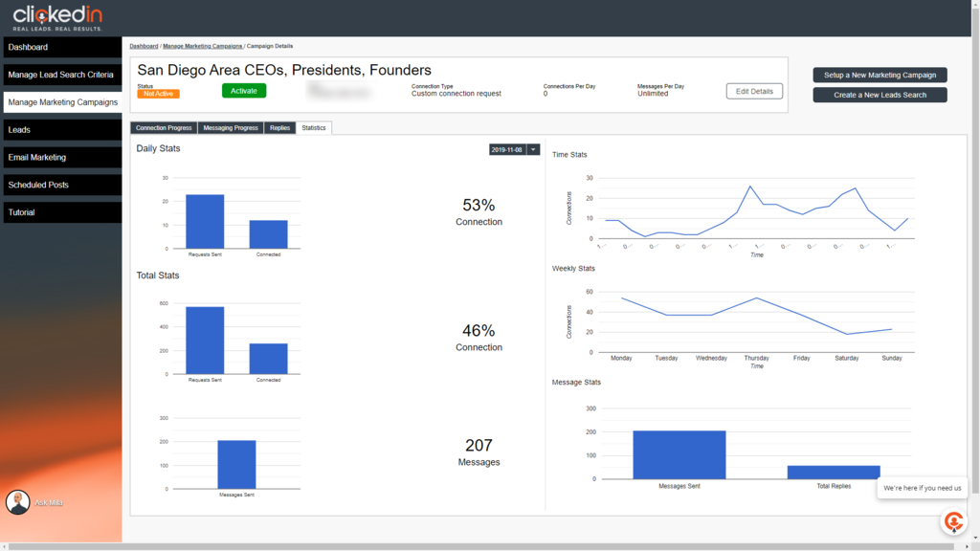This screenshot has width=980, height=551.
Task: Open Manage Marketing Campaigns breadcrumb link
Action: [x=203, y=46]
